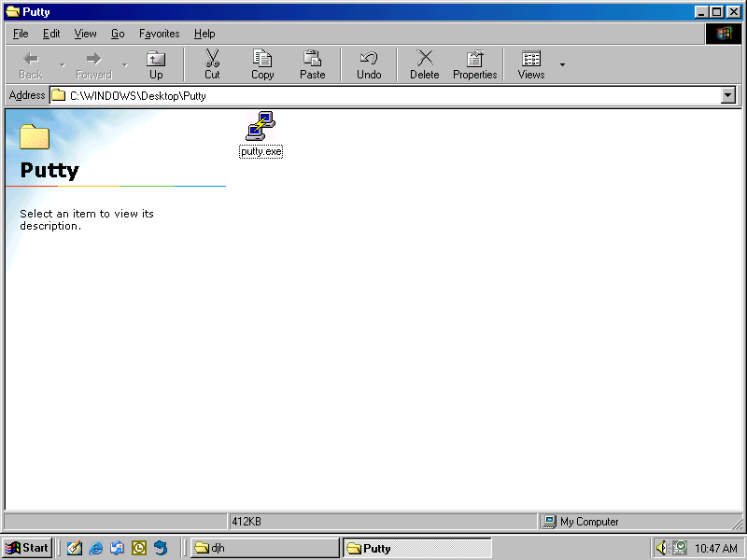The image size is (747, 560).
Task: Minimize the Putty window
Action: point(701,12)
